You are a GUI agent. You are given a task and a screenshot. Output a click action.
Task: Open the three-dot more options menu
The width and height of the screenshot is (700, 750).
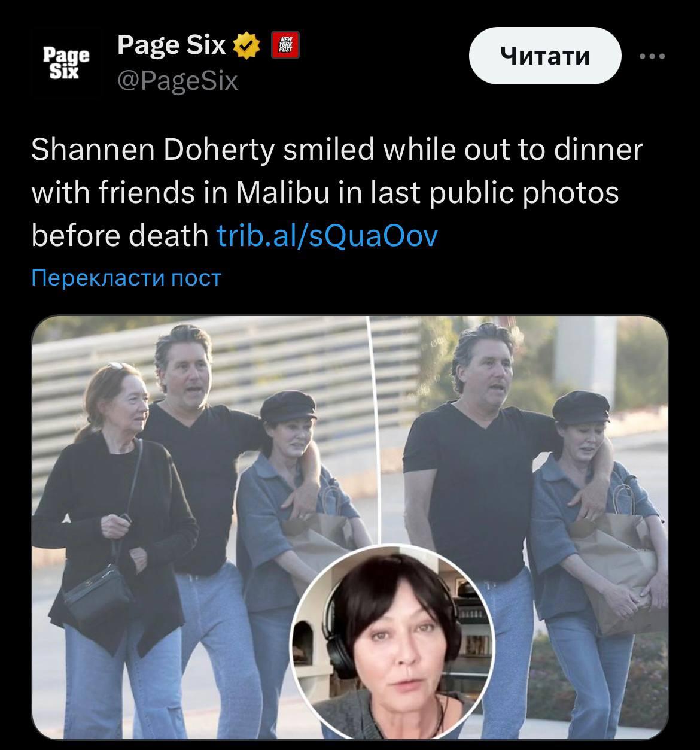click(x=652, y=56)
